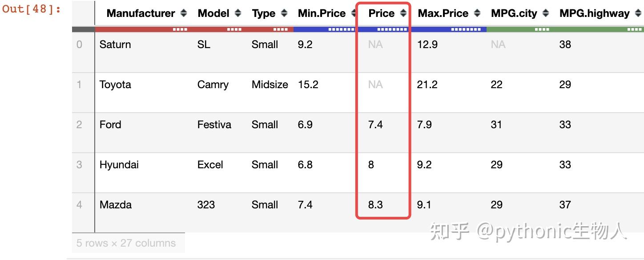The height and width of the screenshot is (260, 644).
Task: Select the Saturn manufacturer cell
Action: click(x=116, y=45)
